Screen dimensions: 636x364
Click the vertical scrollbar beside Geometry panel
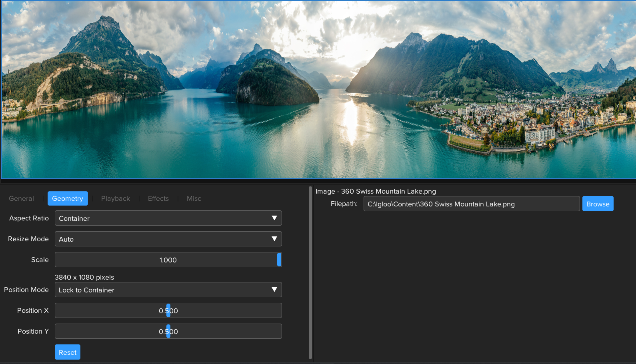310,272
